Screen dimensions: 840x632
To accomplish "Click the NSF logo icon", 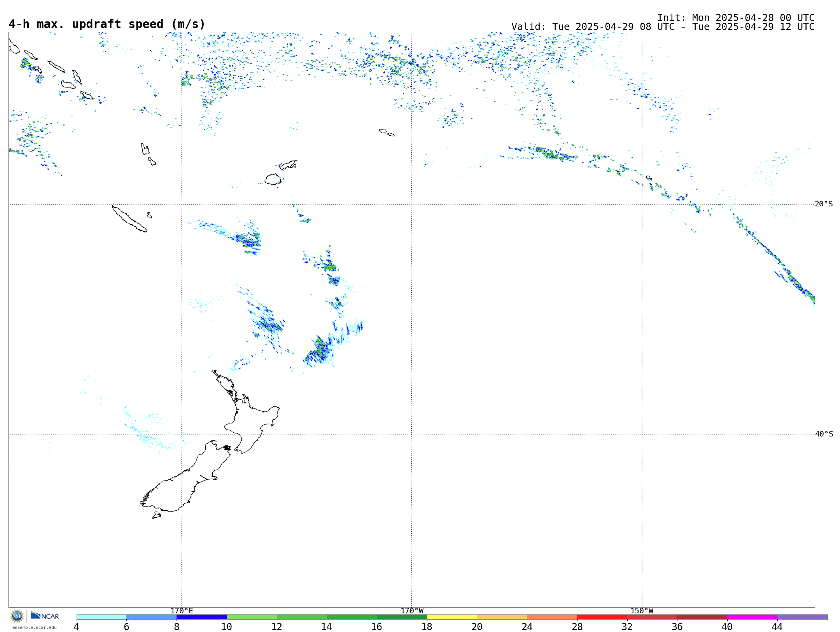I will pos(17,616).
